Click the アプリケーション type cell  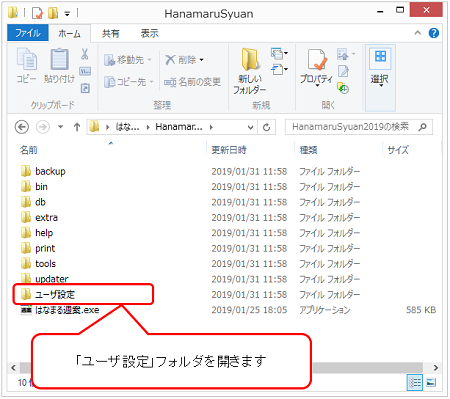(x=324, y=310)
